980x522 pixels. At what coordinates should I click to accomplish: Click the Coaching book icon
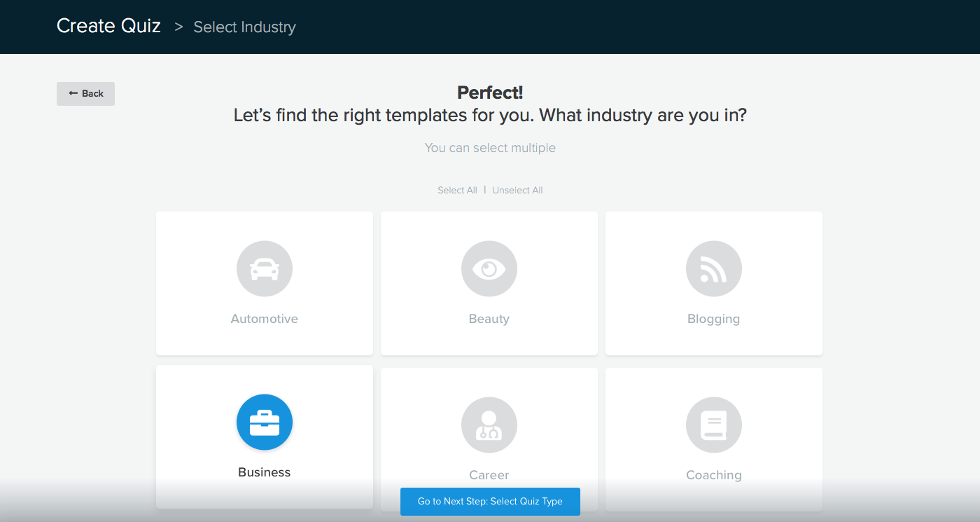(714, 425)
